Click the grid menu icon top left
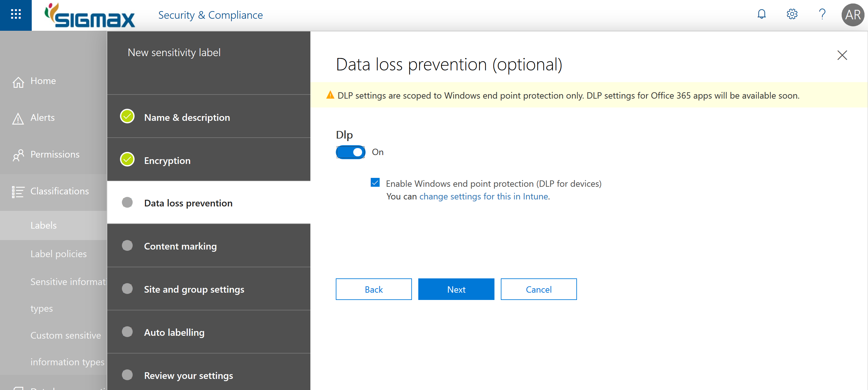The height and width of the screenshot is (390, 868). pyautogui.click(x=15, y=15)
